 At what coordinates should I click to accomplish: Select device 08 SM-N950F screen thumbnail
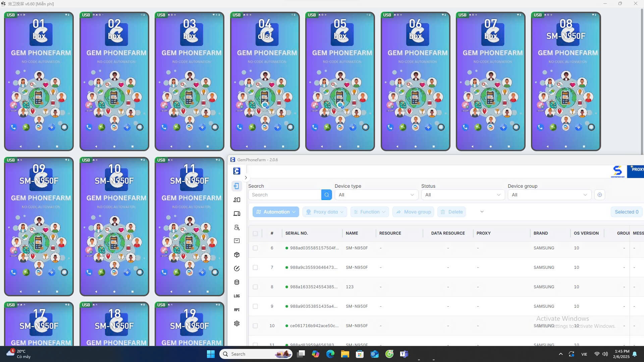coord(566,81)
